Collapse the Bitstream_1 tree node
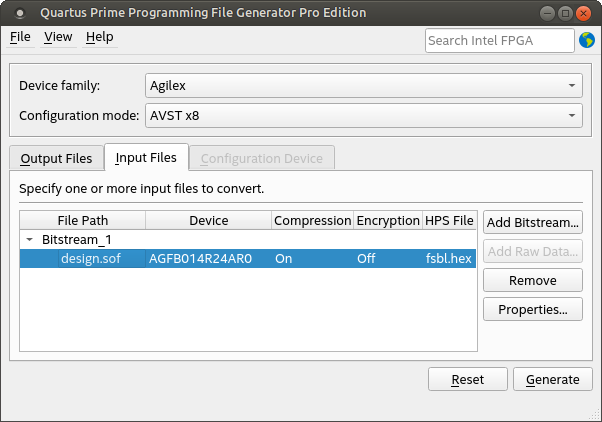This screenshot has height=422, width=602. pyautogui.click(x=30, y=240)
